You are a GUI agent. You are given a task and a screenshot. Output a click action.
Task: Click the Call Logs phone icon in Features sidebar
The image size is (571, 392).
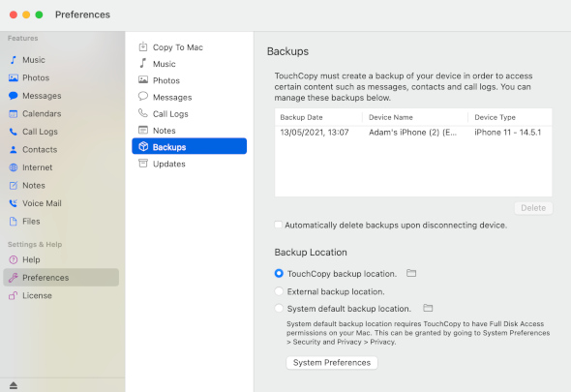14,132
